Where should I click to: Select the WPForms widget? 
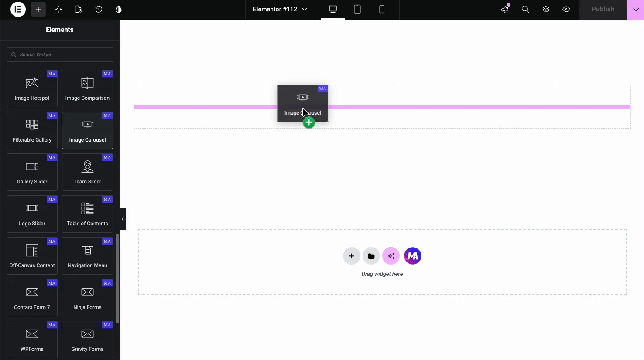click(32, 340)
